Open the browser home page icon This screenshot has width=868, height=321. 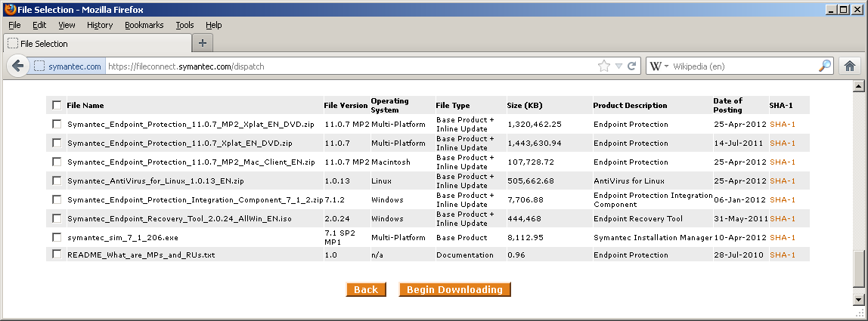pos(850,66)
